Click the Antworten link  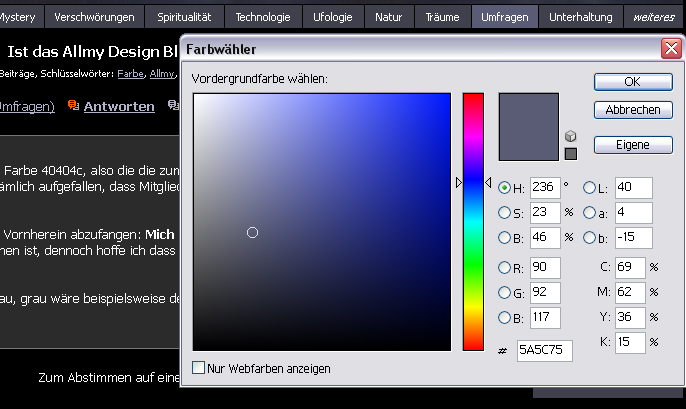[x=119, y=106]
